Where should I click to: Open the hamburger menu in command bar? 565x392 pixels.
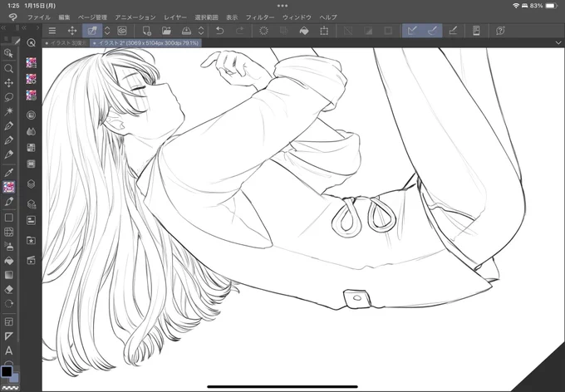coord(52,31)
